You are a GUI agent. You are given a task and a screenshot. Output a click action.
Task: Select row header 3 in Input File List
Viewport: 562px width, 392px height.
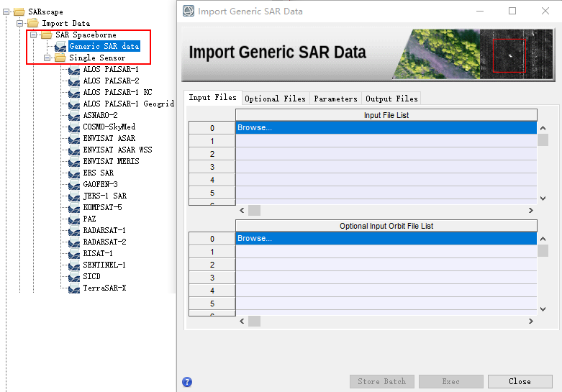point(212,167)
